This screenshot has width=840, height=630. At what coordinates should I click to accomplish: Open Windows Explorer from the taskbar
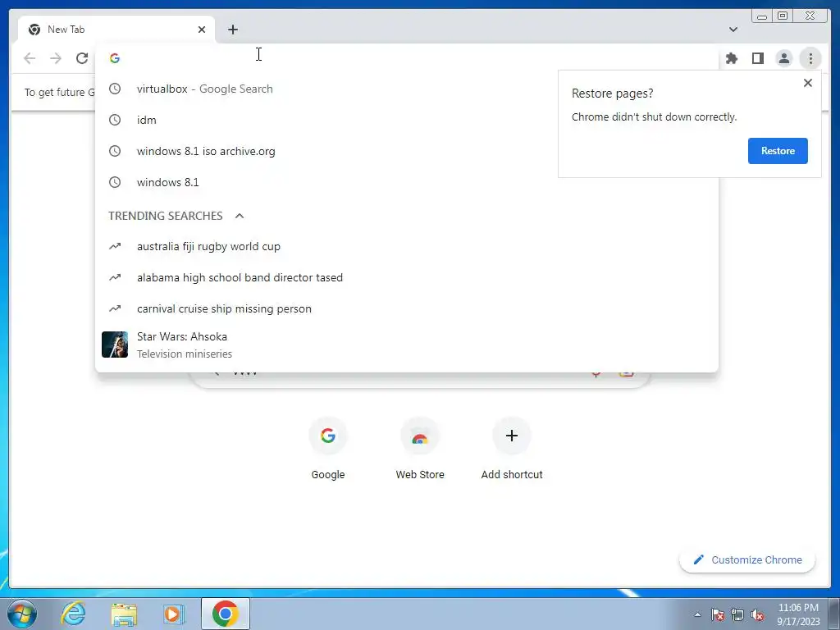click(x=124, y=614)
